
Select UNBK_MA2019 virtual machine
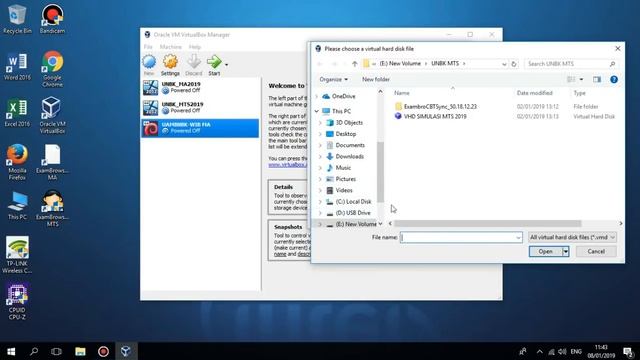(200, 87)
